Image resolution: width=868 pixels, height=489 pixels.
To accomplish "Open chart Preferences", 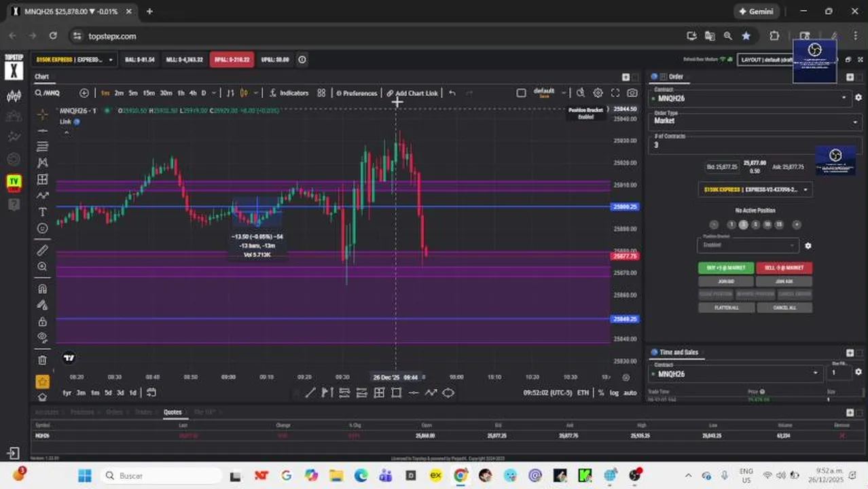I will click(357, 93).
